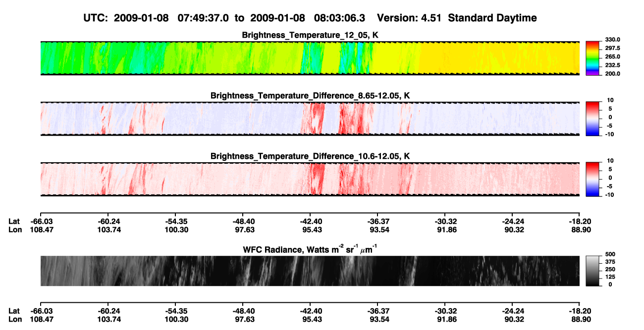Click the -10 label on 8.65-12.05 color bar
644x330 pixels.
click(x=609, y=134)
